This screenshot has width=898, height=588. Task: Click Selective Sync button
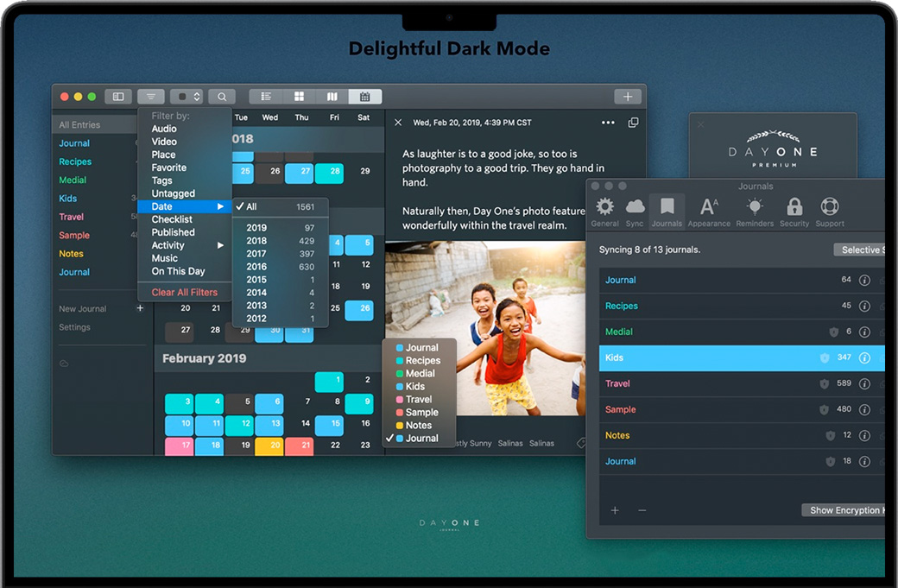click(860, 250)
